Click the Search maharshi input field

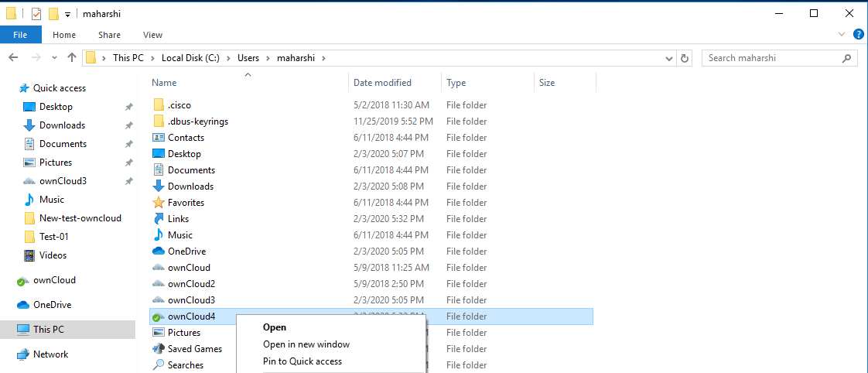click(774, 58)
